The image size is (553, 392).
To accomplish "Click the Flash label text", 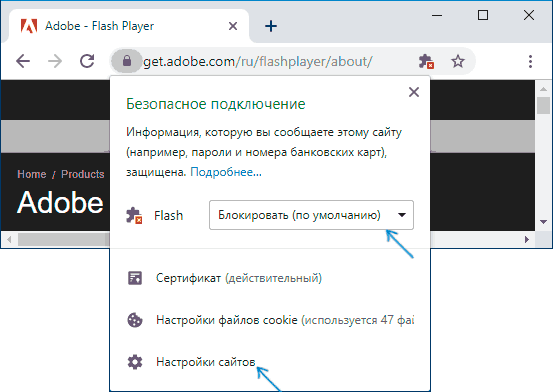I will [169, 215].
